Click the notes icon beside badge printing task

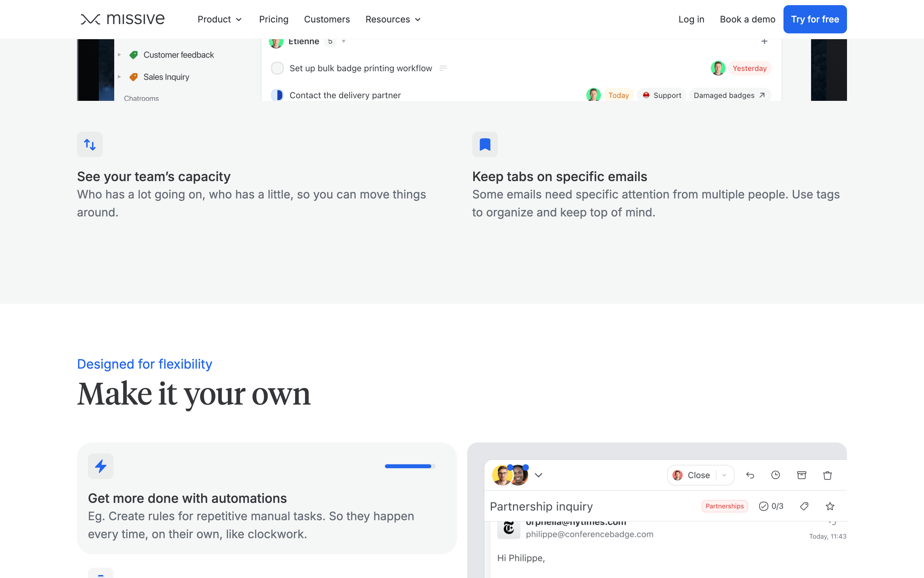click(443, 68)
